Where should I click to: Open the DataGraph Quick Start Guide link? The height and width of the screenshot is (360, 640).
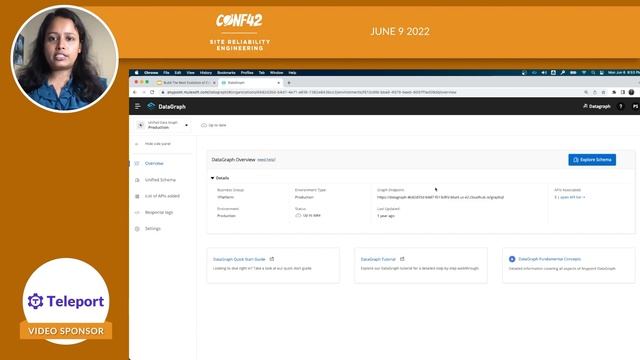[x=239, y=259]
